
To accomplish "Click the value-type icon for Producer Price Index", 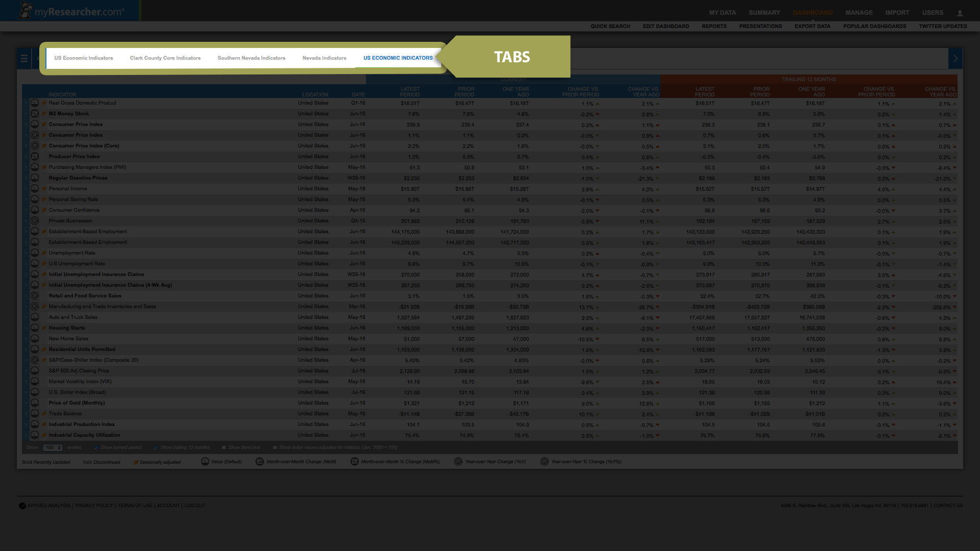I will click(35, 157).
